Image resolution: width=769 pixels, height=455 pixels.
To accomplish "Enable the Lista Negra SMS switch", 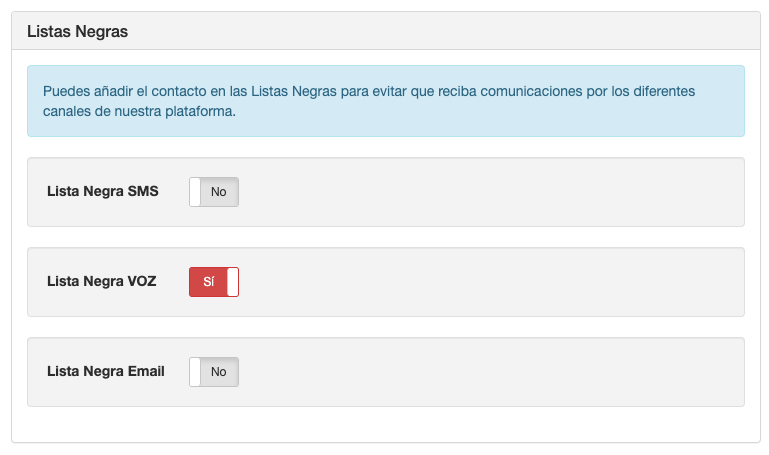I will (214, 192).
